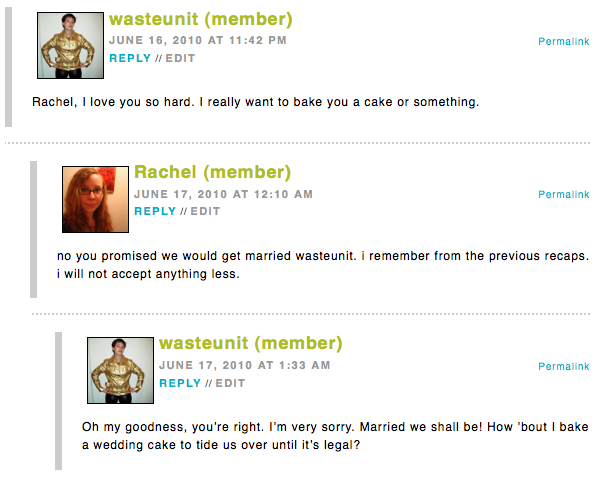Open the Permalink for Rachel's comment
Image resolution: width=603 pixels, height=482 pixels.
[x=563, y=194]
